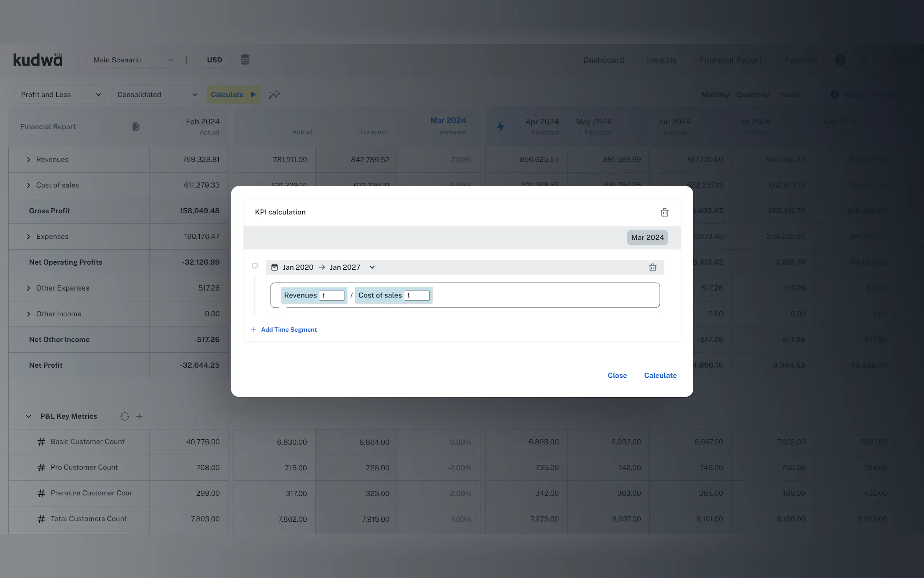This screenshot has height=578, width=924.
Task: Click the database stack icon near USD
Action: coord(245,60)
